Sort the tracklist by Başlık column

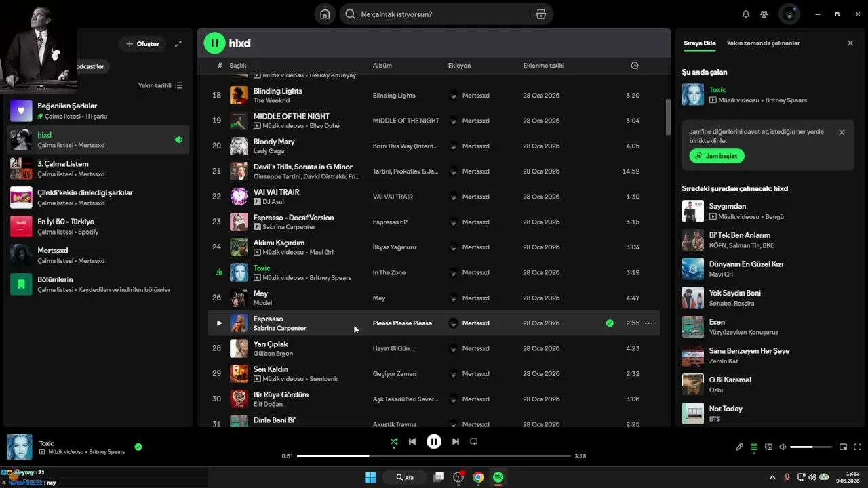[238, 66]
